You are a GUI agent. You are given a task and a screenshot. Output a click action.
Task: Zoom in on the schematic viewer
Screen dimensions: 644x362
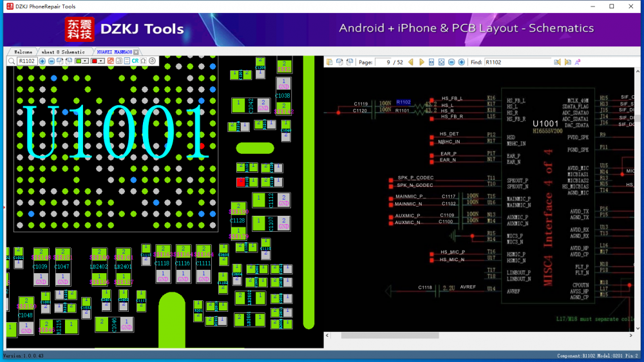click(x=462, y=62)
